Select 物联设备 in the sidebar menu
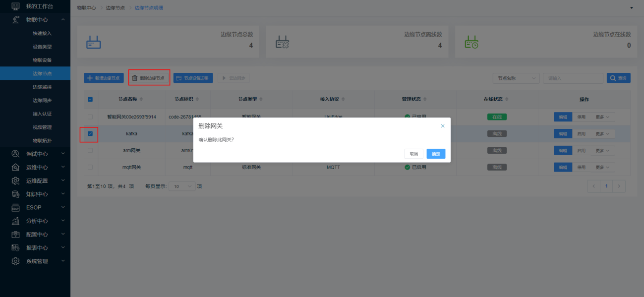644x297 pixels. tap(42, 60)
